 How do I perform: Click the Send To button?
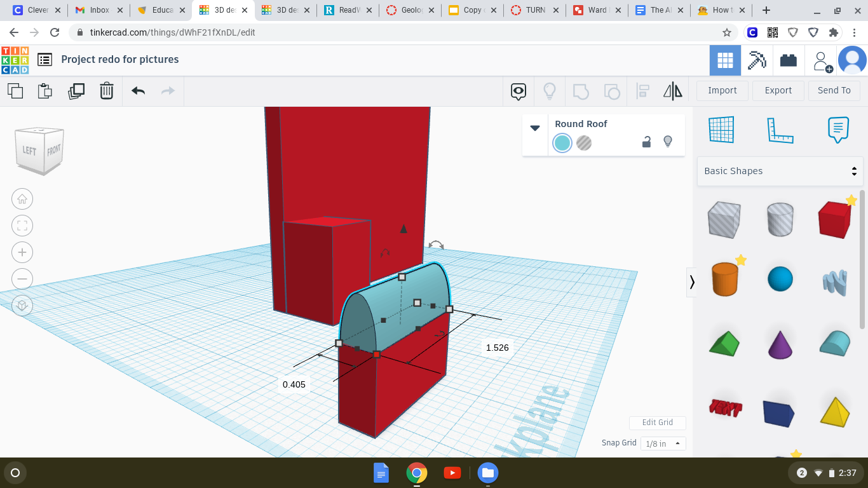(834, 90)
